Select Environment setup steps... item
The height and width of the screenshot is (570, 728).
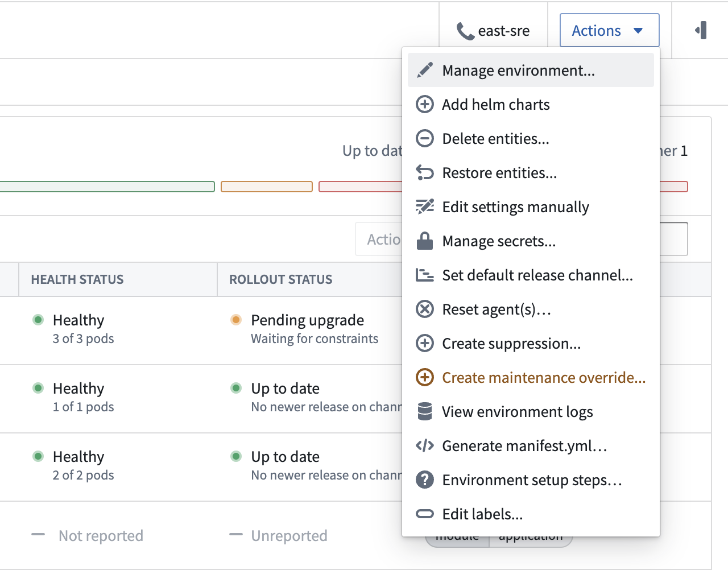point(531,480)
